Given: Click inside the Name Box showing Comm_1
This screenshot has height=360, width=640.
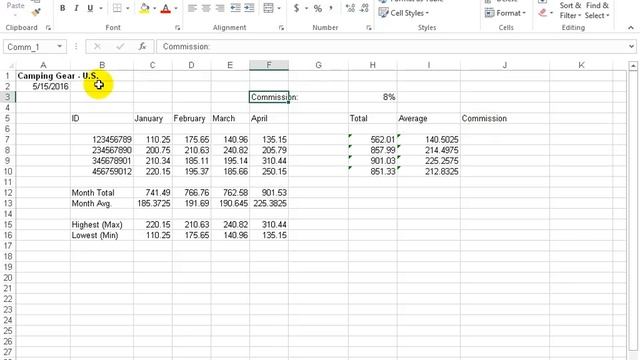Looking at the screenshot, I should coord(29,47).
